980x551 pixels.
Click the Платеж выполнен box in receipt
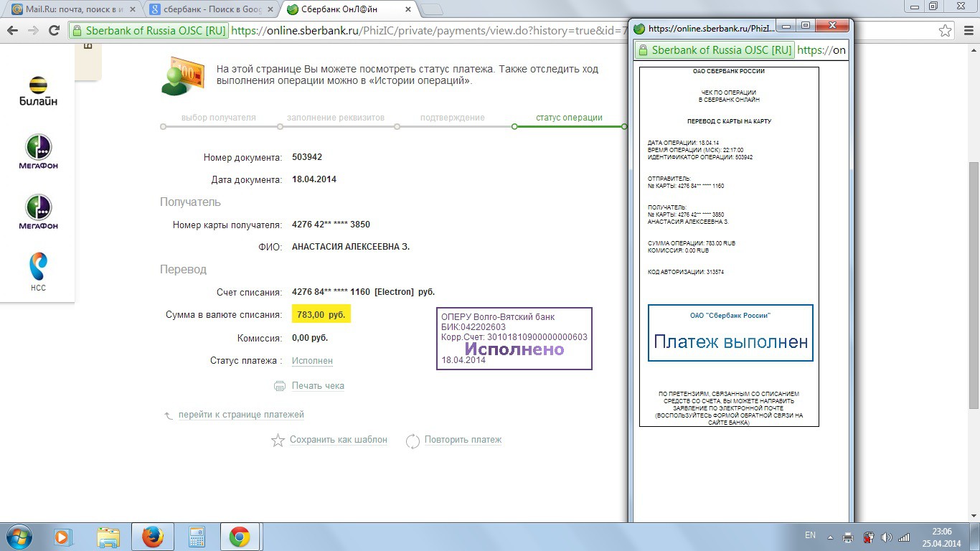click(x=730, y=333)
